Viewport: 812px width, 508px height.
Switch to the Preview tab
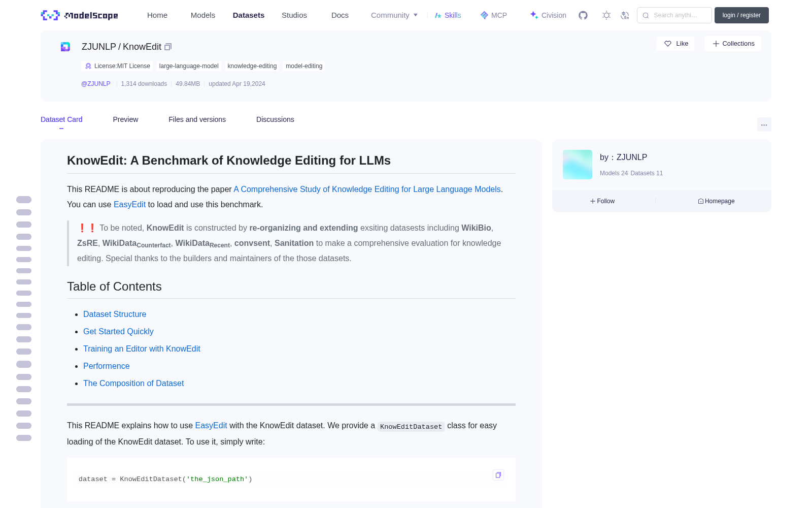pyautogui.click(x=125, y=119)
